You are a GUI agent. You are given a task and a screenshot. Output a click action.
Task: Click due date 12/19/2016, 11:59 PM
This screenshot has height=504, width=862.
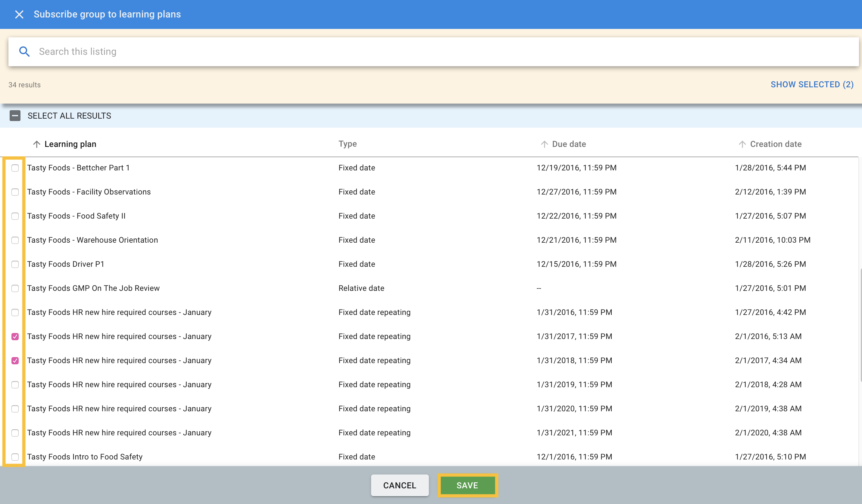(x=576, y=168)
